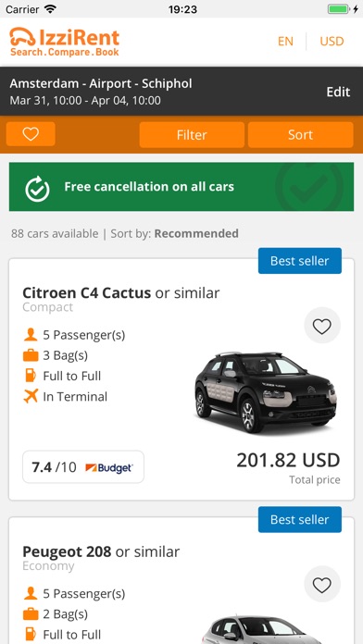363x644 pixels.
Task: Open the Citroen C4 Cactus car image
Action: pos(265,391)
